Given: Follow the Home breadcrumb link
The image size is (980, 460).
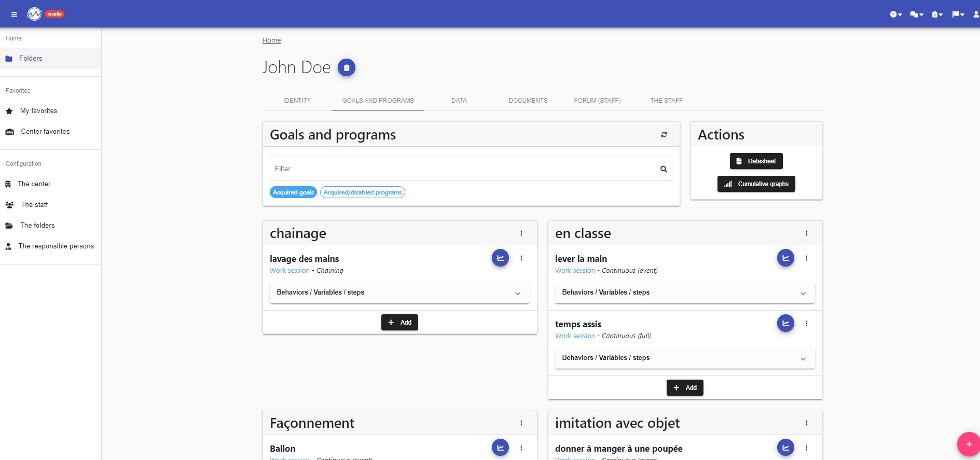Looking at the screenshot, I should click(x=271, y=40).
